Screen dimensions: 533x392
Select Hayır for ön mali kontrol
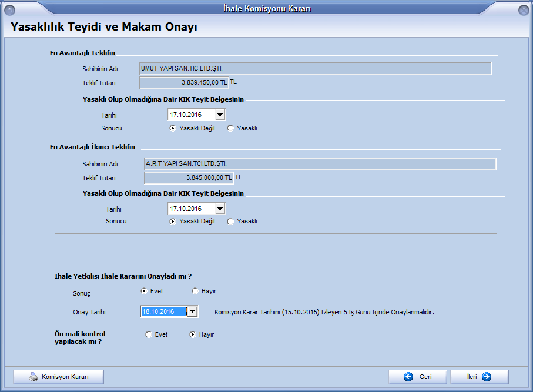[192, 334]
